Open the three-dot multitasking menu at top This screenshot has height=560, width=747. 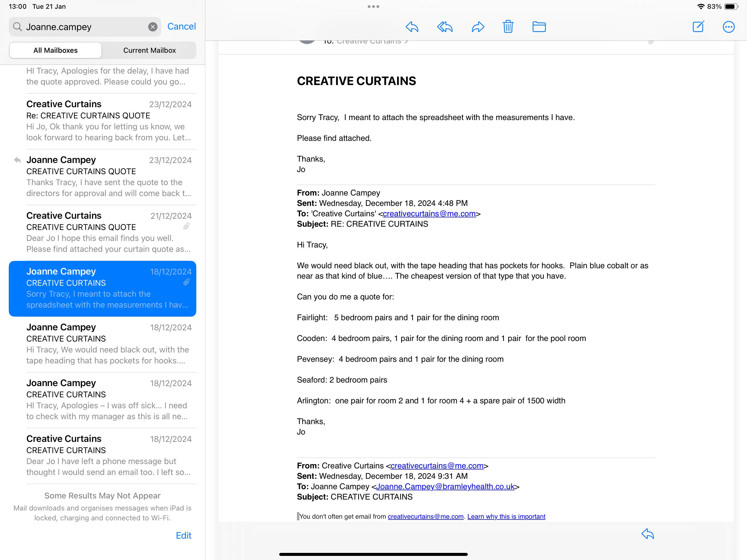[x=373, y=6]
